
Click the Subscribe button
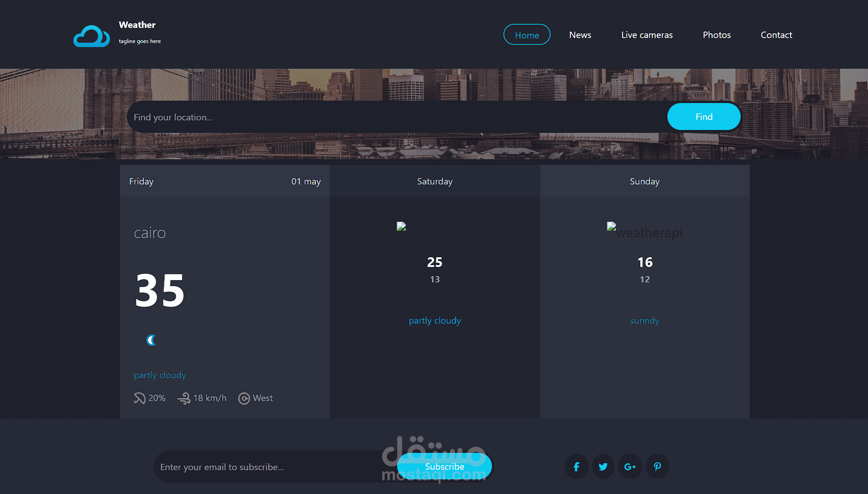point(444,467)
